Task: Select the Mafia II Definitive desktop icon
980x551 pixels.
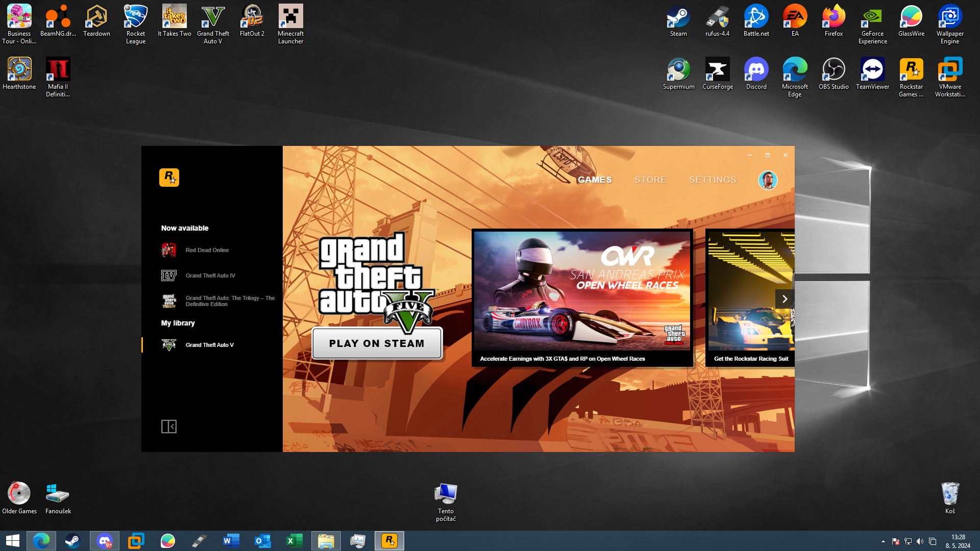Action: [x=58, y=77]
